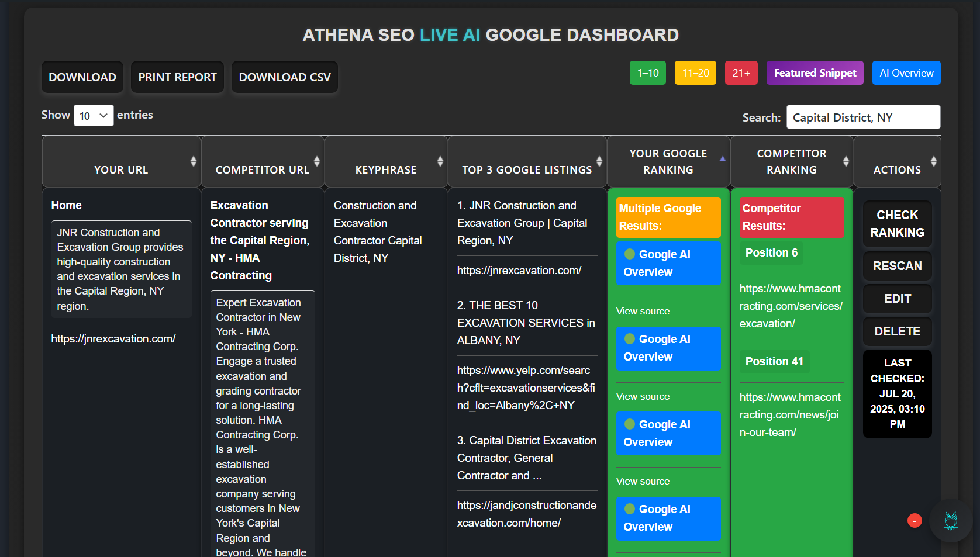Open jnrexcavation.com link in Top 3 listings
The height and width of the screenshot is (557, 980).
click(519, 271)
